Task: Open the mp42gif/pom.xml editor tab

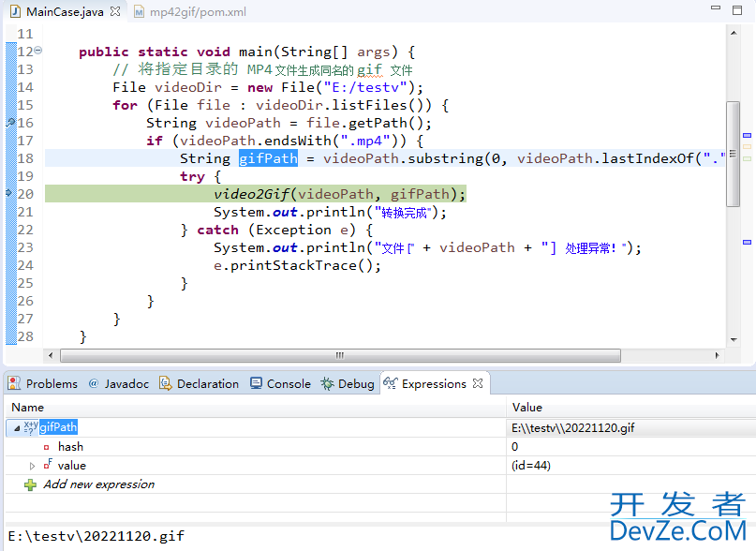Action: (198, 11)
